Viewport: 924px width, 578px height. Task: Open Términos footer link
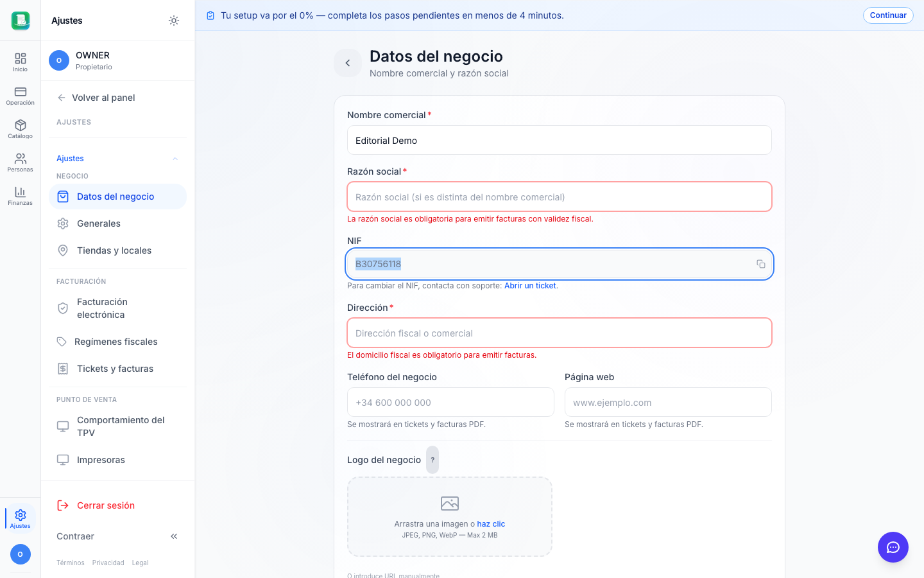point(71,563)
